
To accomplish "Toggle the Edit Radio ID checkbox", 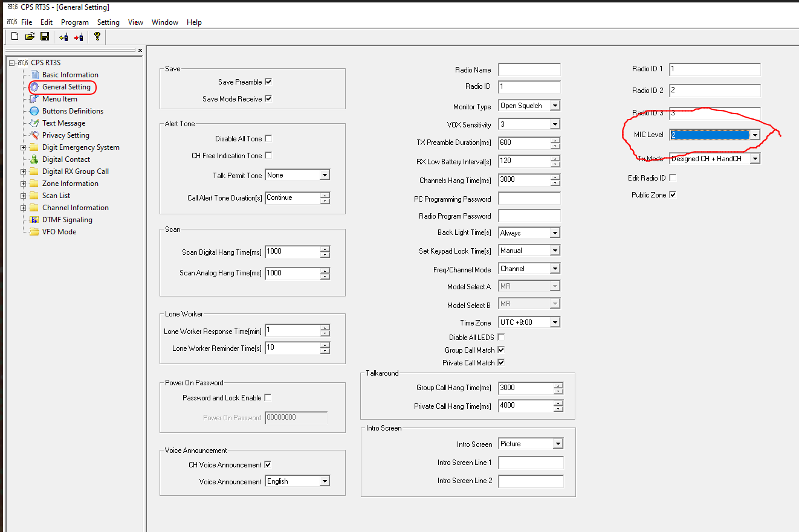I will [x=673, y=178].
